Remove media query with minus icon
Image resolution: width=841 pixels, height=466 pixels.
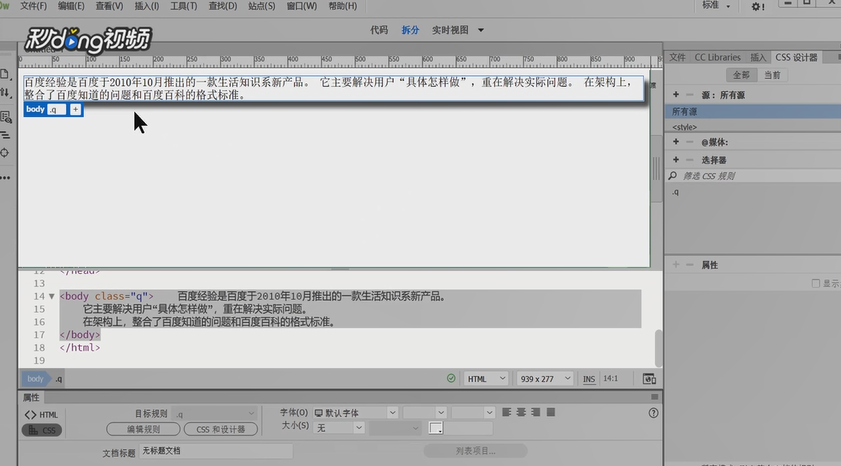click(x=690, y=142)
